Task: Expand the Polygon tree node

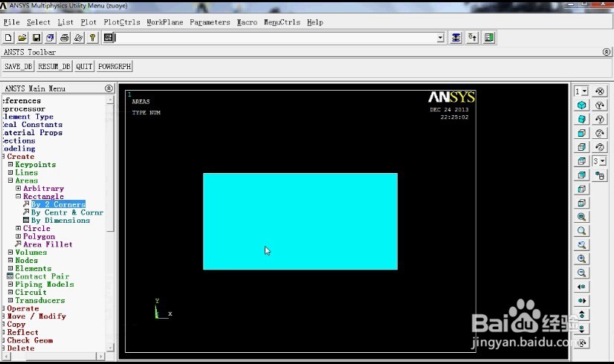Action: click(x=19, y=236)
